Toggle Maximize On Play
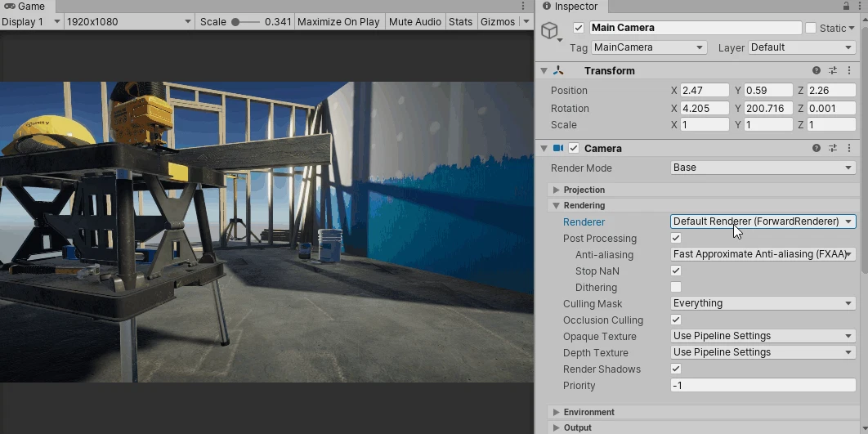868x434 pixels. point(338,21)
